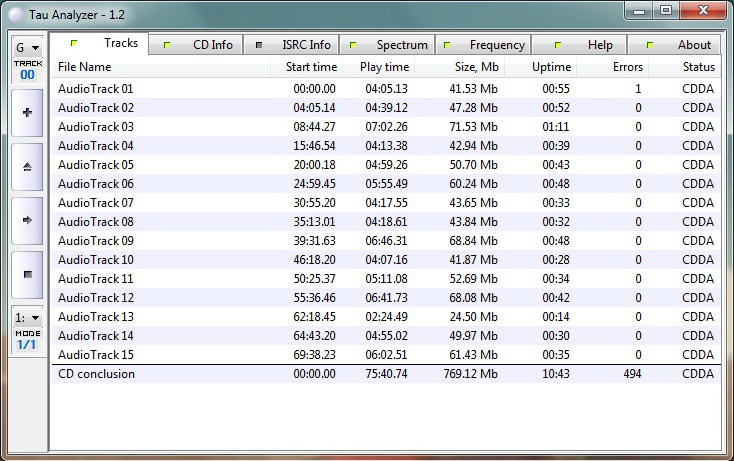
Task: Maximize the Tau Analyzer window
Action: tap(666, 11)
